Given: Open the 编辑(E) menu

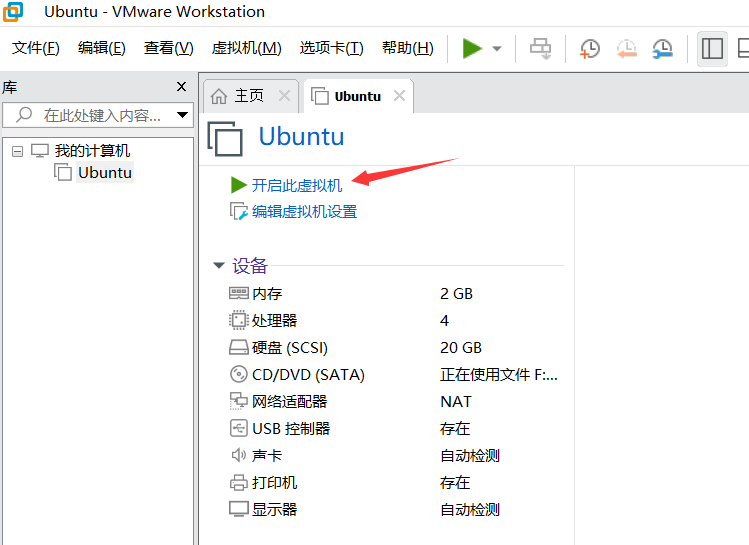Looking at the screenshot, I should click(102, 48).
